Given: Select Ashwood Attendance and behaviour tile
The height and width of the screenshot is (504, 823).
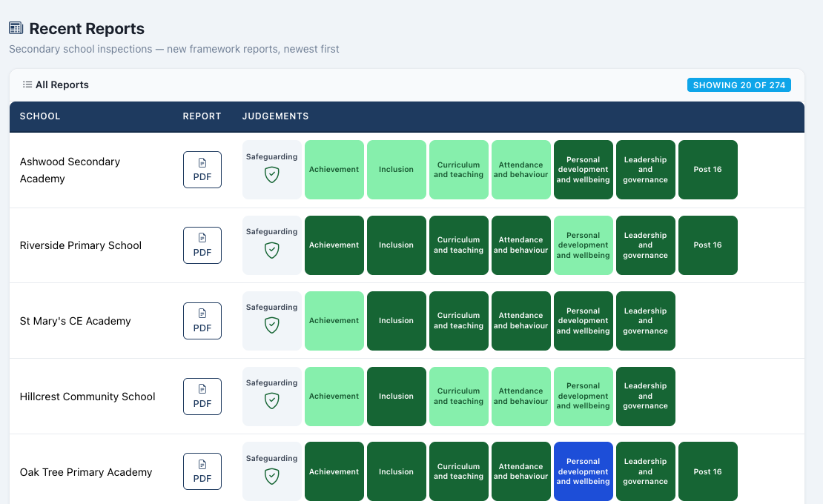Looking at the screenshot, I should pyautogui.click(x=521, y=170).
